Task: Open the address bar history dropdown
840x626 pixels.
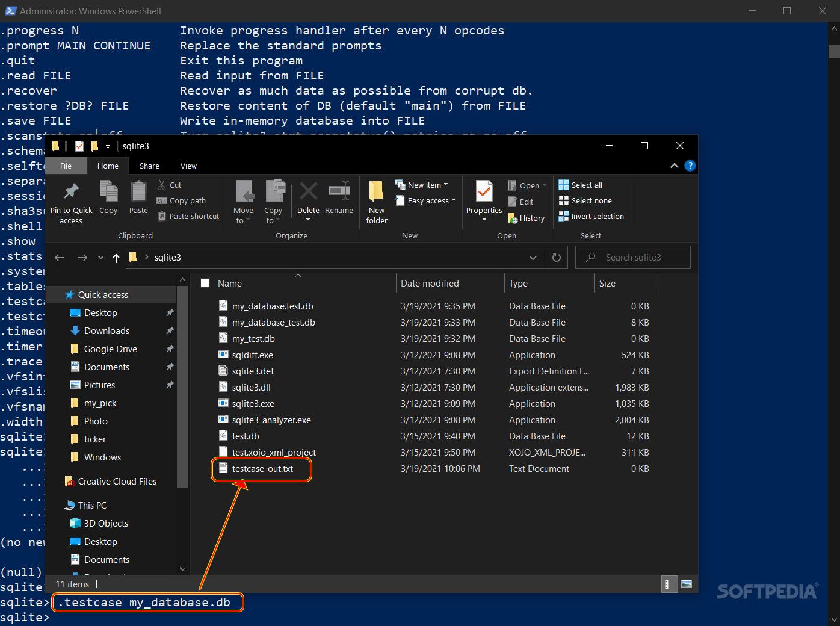Action: pos(533,258)
